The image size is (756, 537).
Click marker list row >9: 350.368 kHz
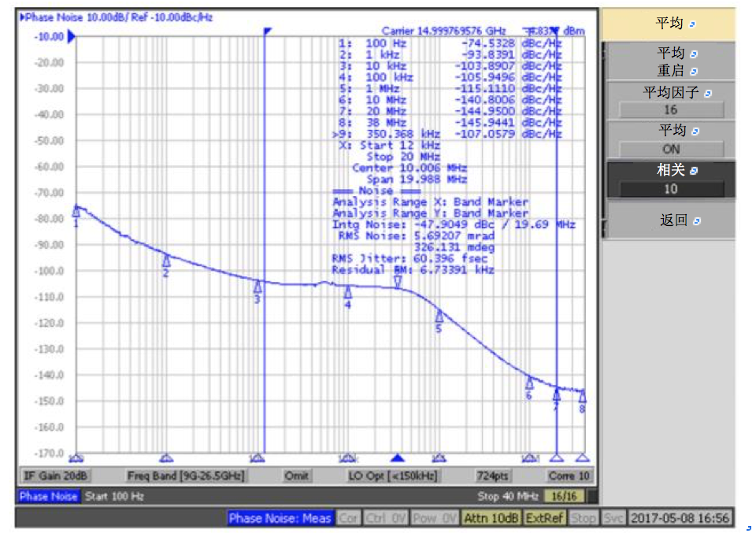[x=447, y=134]
